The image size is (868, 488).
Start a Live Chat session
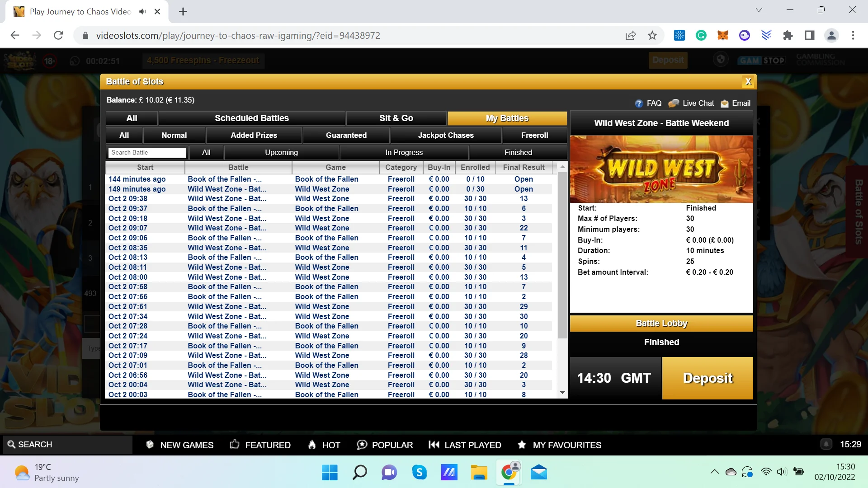coord(691,103)
